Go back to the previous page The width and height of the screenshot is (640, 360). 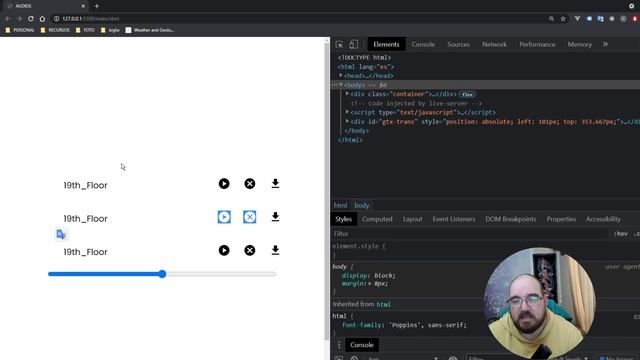click(8, 19)
